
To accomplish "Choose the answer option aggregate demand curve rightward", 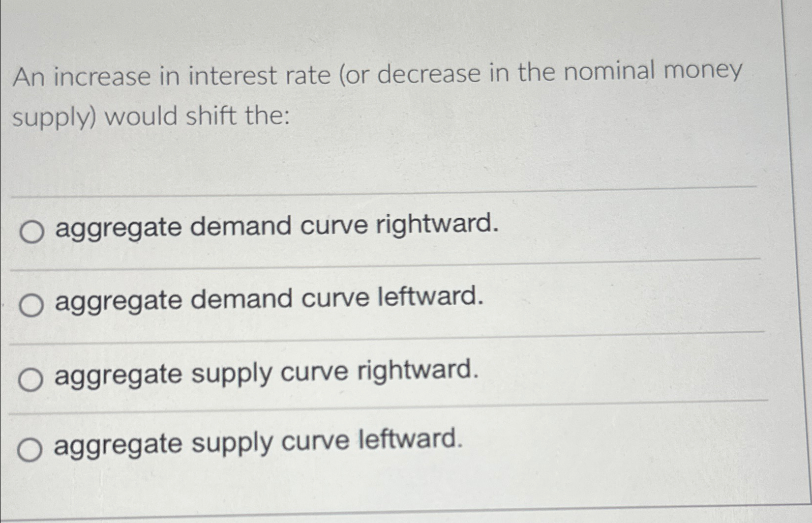I will tap(278, 228).
